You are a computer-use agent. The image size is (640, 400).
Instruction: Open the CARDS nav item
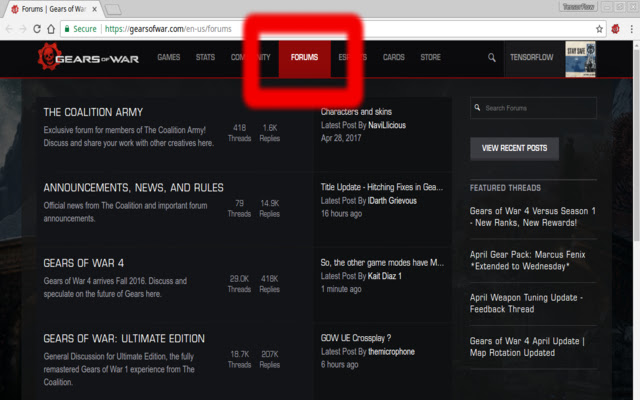393,57
